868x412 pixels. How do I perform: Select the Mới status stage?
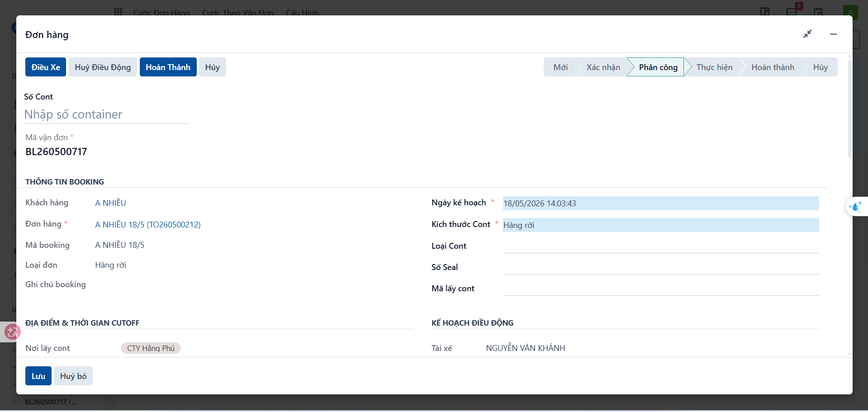tap(560, 67)
